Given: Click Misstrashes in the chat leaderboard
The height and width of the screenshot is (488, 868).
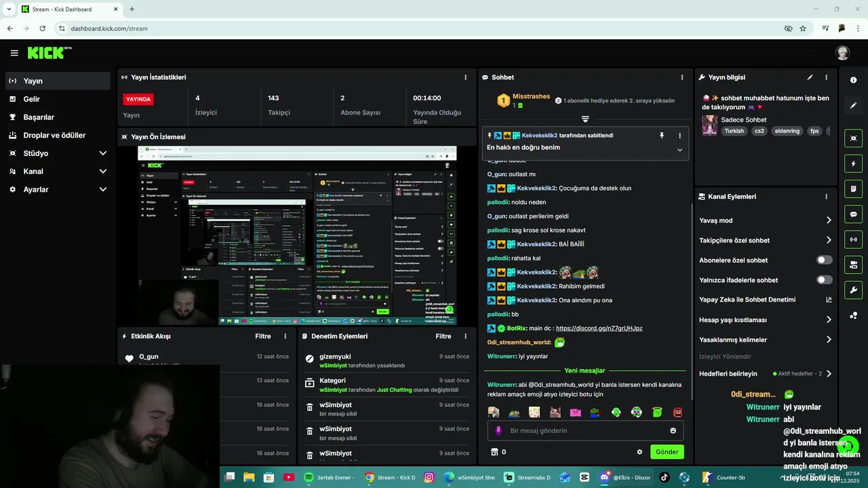Looking at the screenshot, I should pos(531,96).
